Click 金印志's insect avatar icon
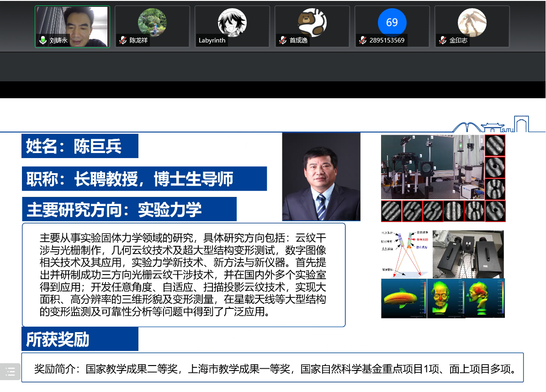The image size is (546, 392). [472, 21]
